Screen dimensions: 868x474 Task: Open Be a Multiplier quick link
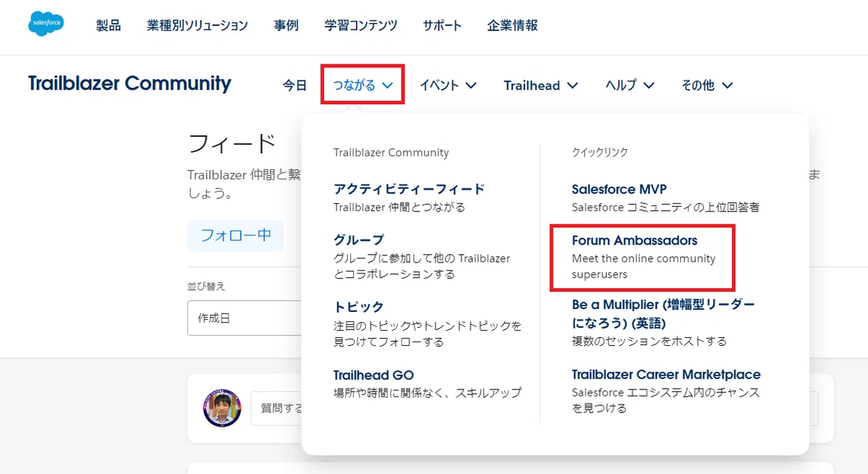[x=663, y=313]
